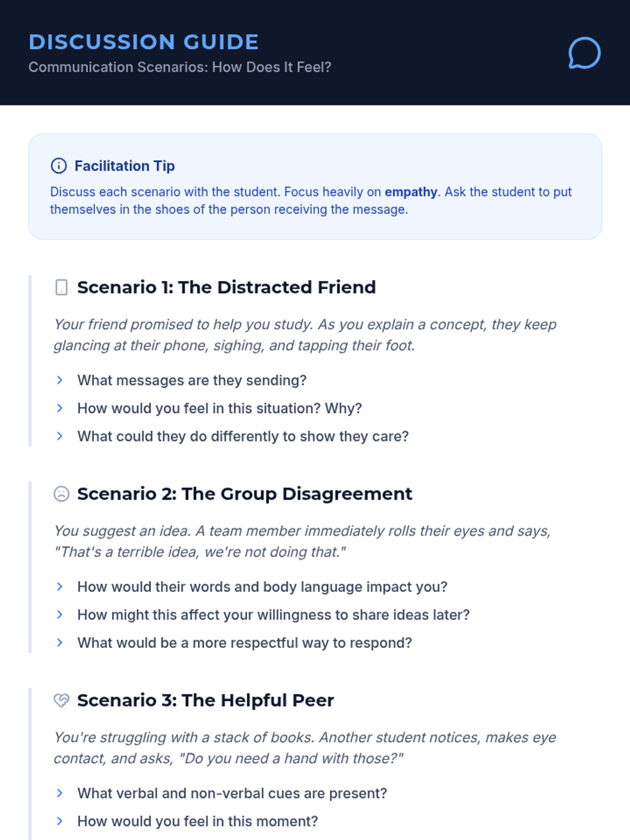Click the bold word "empathy" in the tip
The image size is (630, 840).
click(x=411, y=192)
